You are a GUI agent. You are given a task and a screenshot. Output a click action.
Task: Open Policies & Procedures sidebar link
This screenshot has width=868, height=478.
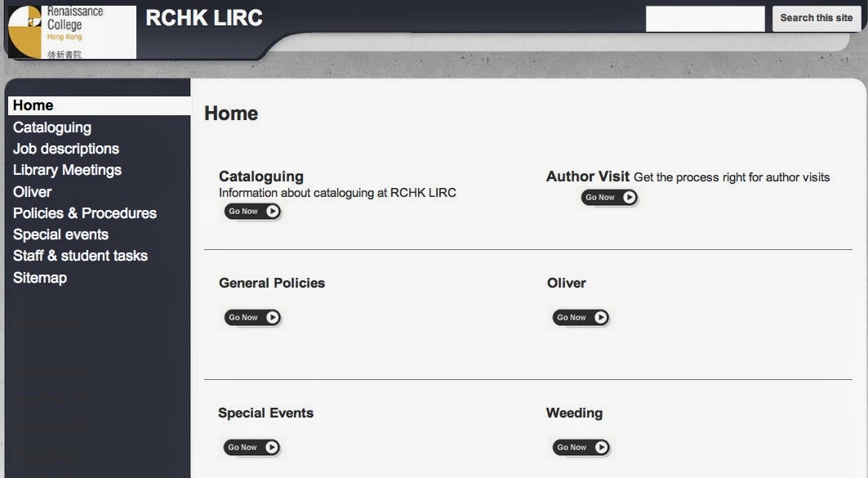(85, 213)
